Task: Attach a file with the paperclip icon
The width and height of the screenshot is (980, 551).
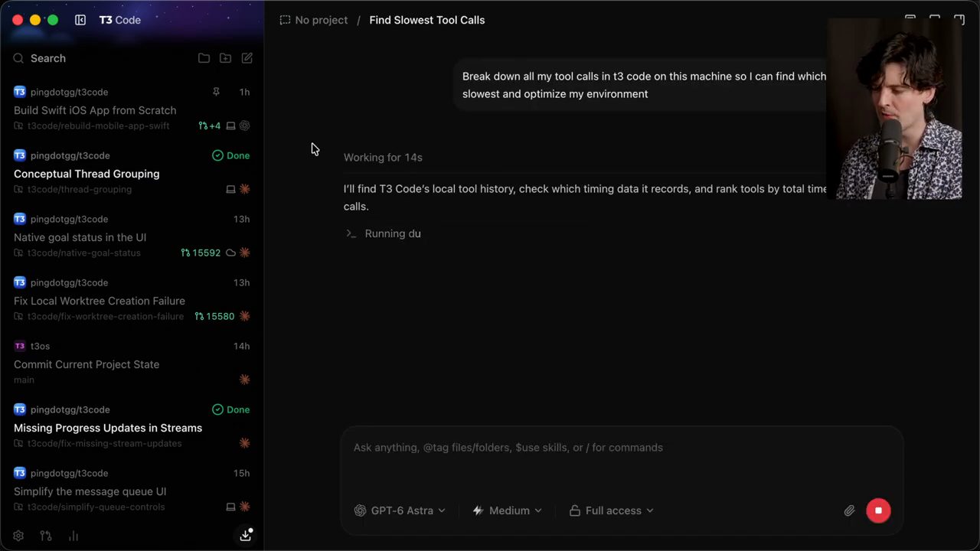Action: [849, 510]
